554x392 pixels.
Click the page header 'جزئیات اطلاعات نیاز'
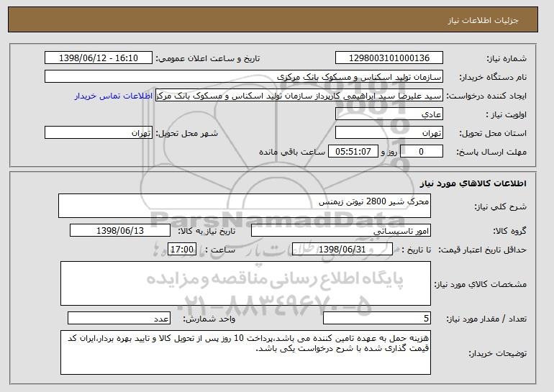[x=483, y=20]
